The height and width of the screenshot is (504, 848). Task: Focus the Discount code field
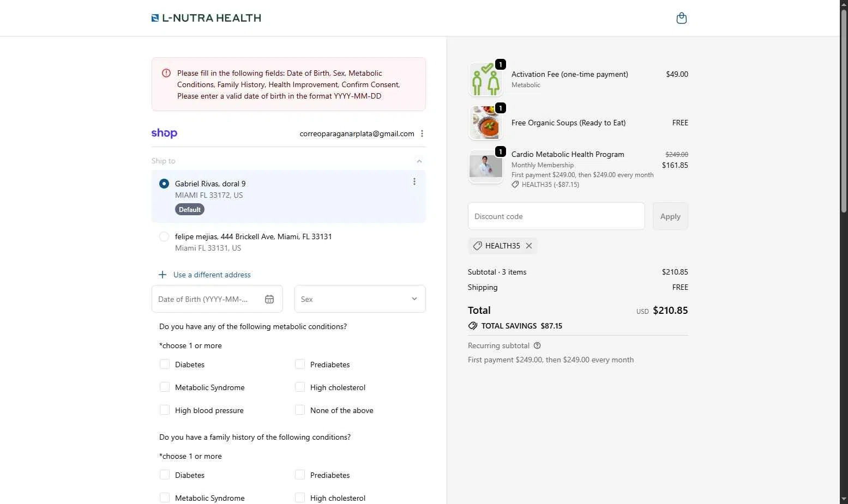pyautogui.click(x=556, y=216)
